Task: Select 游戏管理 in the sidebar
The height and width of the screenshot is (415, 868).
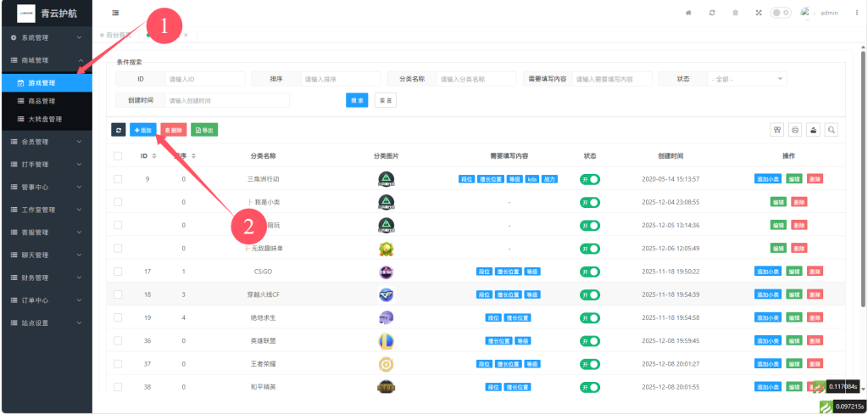Action: point(46,83)
